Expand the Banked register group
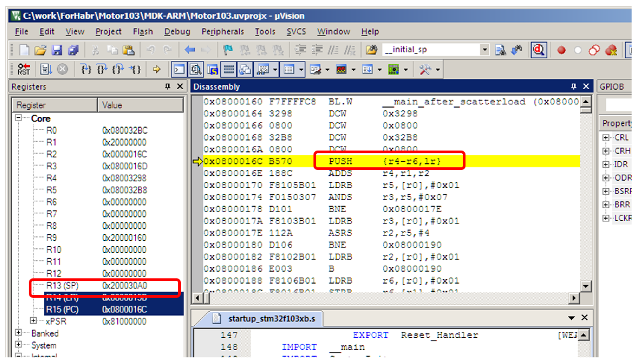The height and width of the screenshot is (364, 641). click(x=18, y=333)
